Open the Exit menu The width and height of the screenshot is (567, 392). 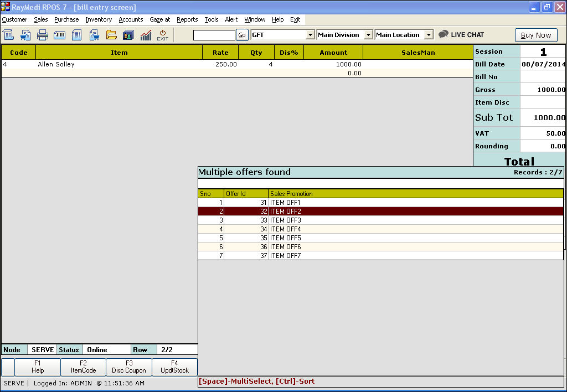tap(295, 19)
